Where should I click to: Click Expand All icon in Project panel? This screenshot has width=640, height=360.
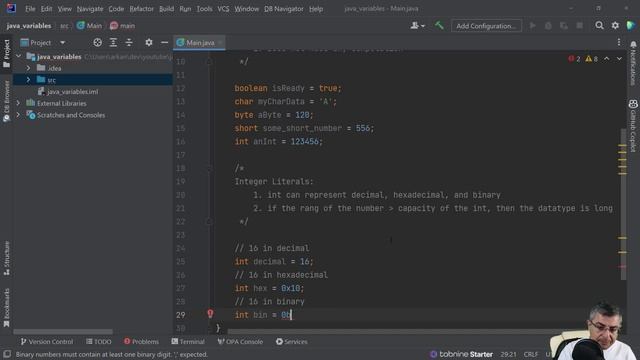coord(113,42)
